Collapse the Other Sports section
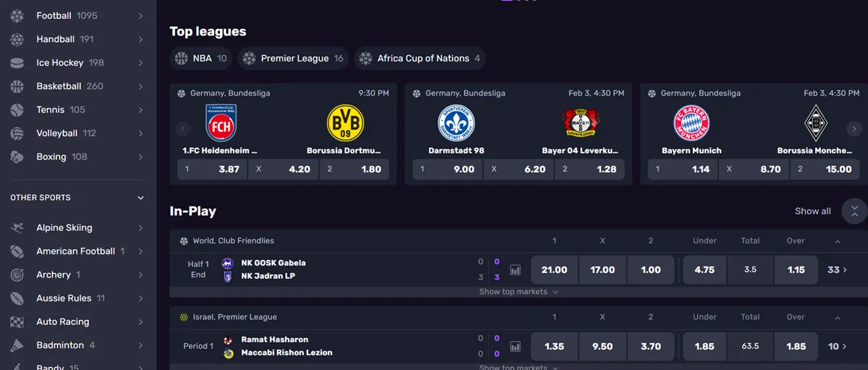 (x=141, y=198)
